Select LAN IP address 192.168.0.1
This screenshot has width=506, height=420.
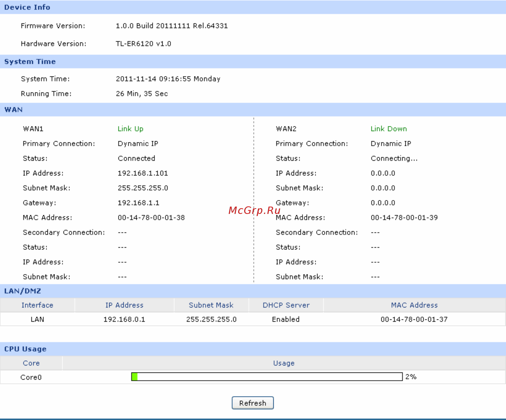tap(124, 319)
